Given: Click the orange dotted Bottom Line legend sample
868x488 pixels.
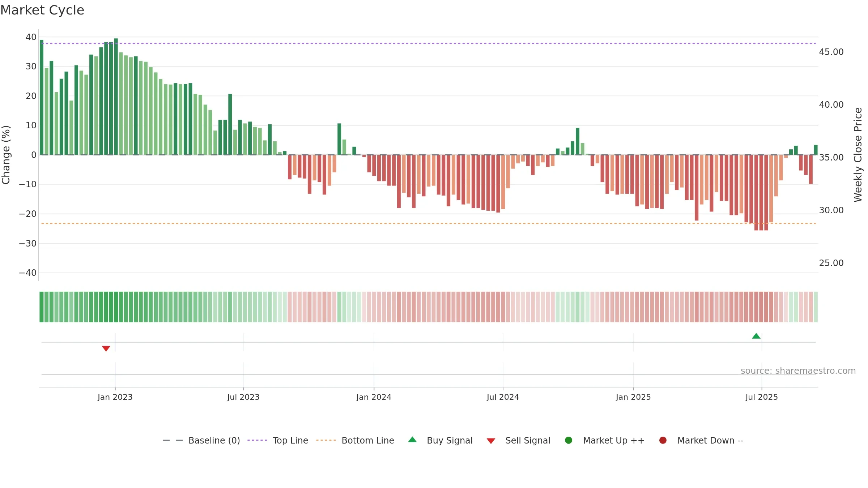Looking at the screenshot, I should pyautogui.click(x=326, y=440).
